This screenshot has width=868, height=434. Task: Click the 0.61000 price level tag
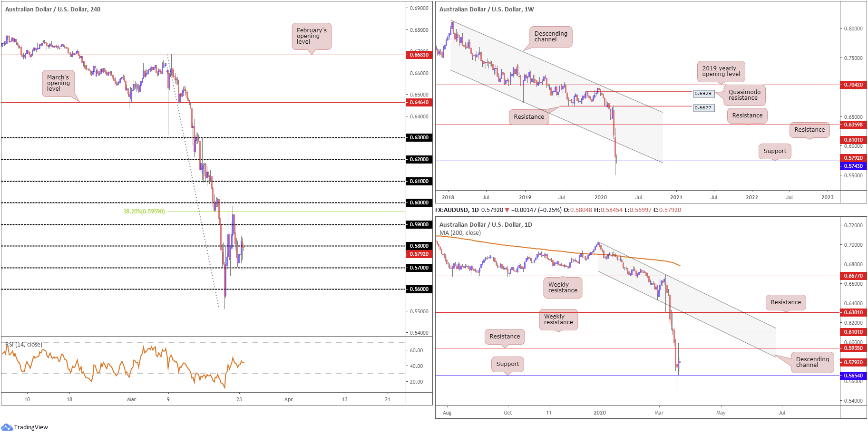coord(419,181)
